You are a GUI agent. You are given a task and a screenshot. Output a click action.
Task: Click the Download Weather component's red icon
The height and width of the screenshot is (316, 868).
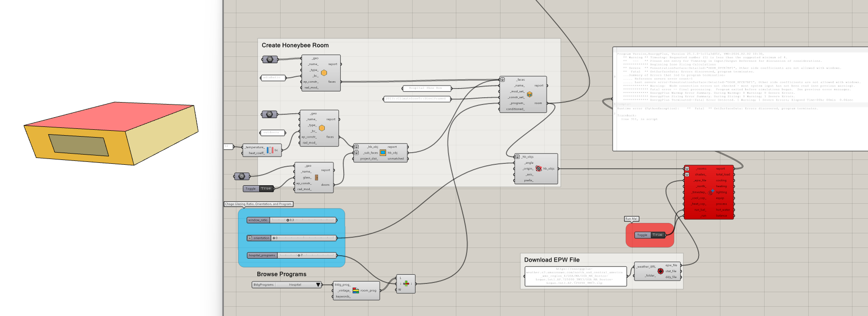point(660,271)
